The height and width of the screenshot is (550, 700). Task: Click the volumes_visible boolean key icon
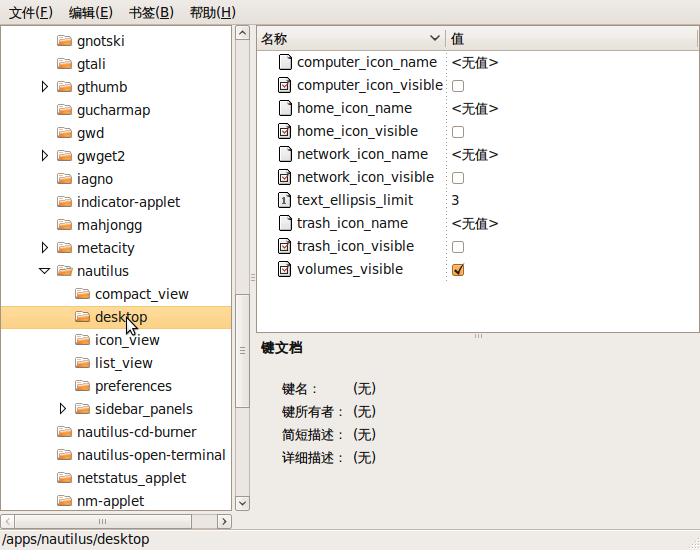click(285, 269)
